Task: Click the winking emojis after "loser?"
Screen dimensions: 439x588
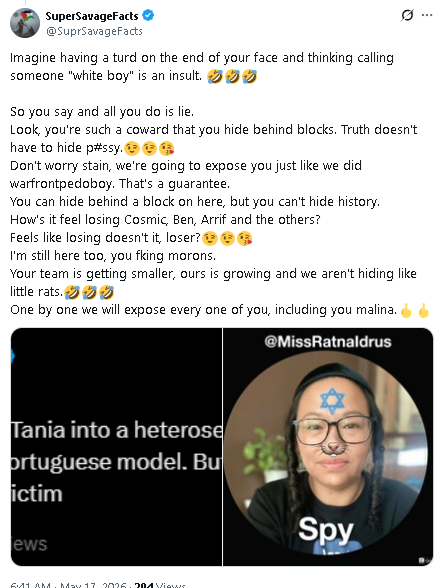Action: pos(227,238)
